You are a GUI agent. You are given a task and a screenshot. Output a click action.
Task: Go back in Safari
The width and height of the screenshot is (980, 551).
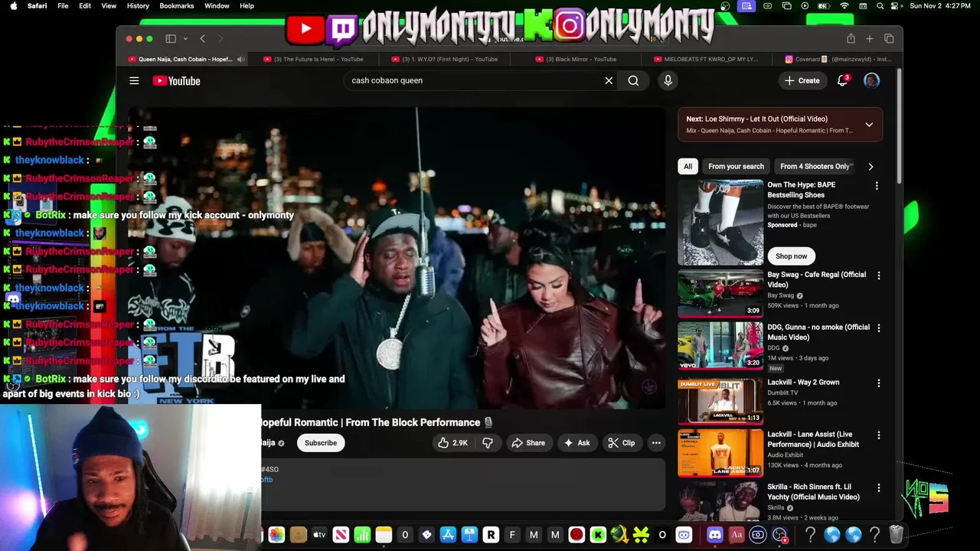pyautogui.click(x=202, y=38)
